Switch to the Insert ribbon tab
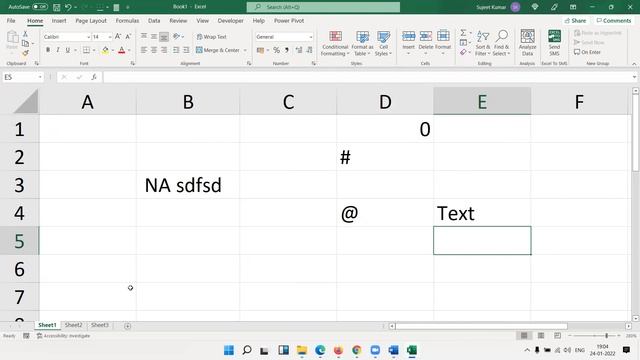The image size is (640, 360). [59, 20]
